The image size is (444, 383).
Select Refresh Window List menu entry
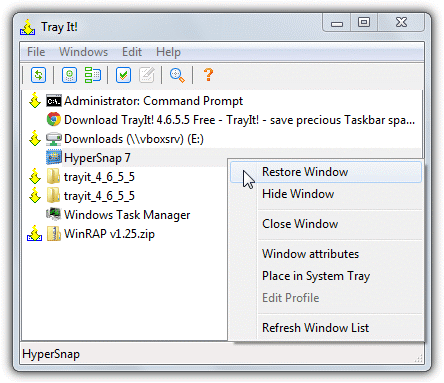coord(326,328)
